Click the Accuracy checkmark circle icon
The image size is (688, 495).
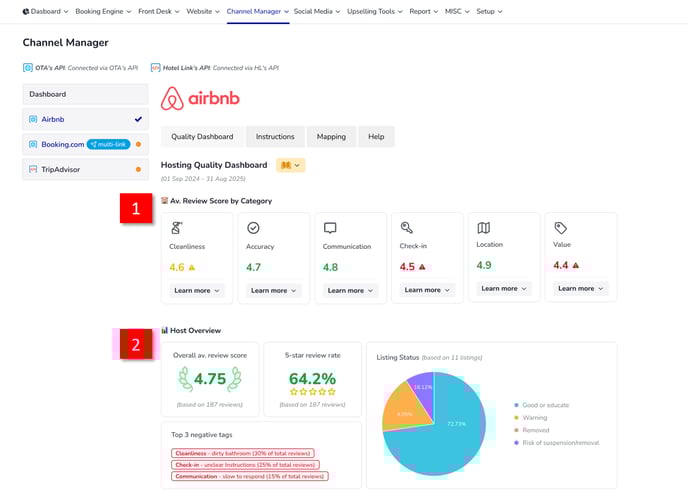click(253, 228)
